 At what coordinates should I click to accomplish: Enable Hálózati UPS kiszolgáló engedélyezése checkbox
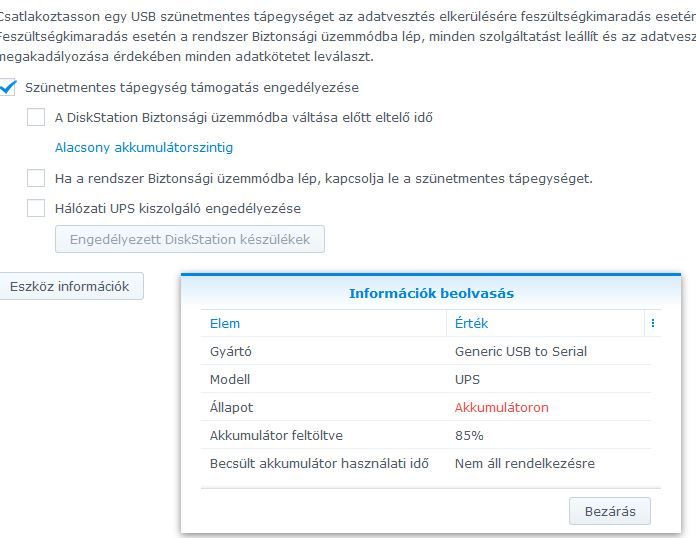[x=36, y=209]
